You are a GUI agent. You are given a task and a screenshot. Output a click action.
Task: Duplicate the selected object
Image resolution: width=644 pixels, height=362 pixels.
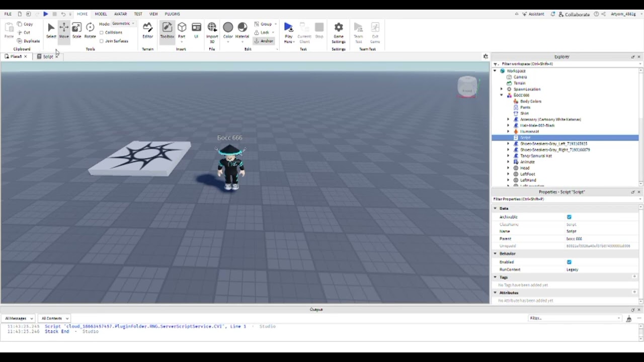[28, 41]
